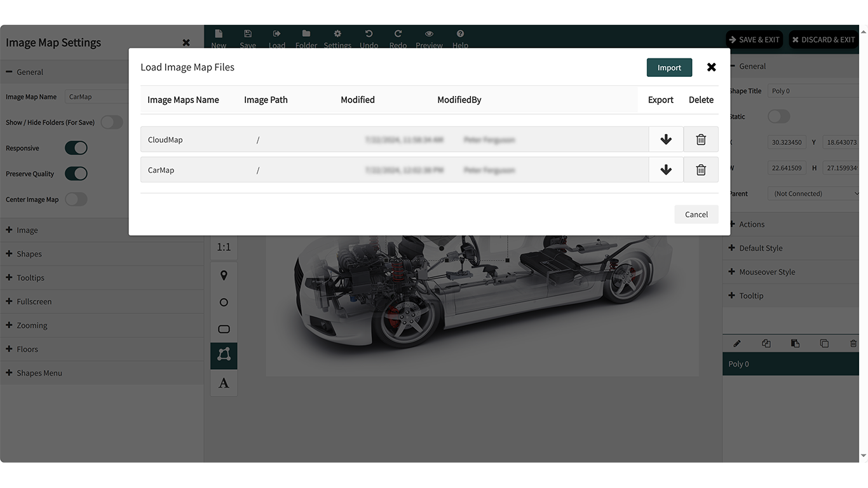Expand the Tooltips section

coord(102,278)
